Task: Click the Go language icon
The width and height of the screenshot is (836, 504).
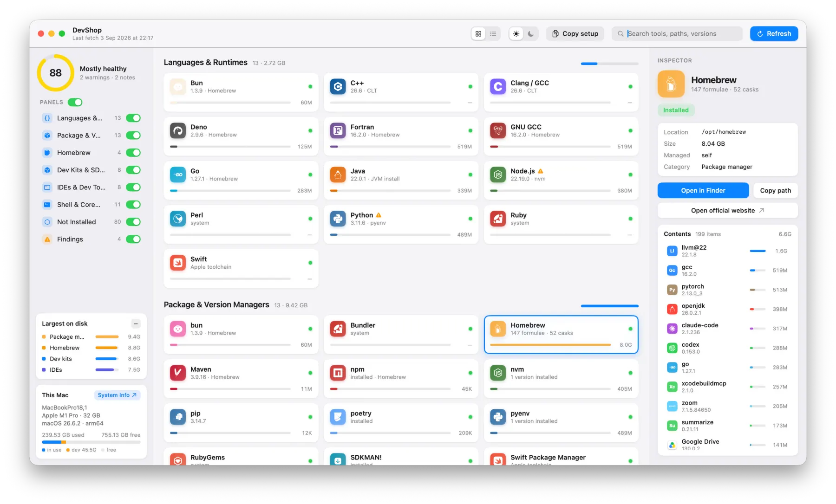Action: pyautogui.click(x=178, y=175)
